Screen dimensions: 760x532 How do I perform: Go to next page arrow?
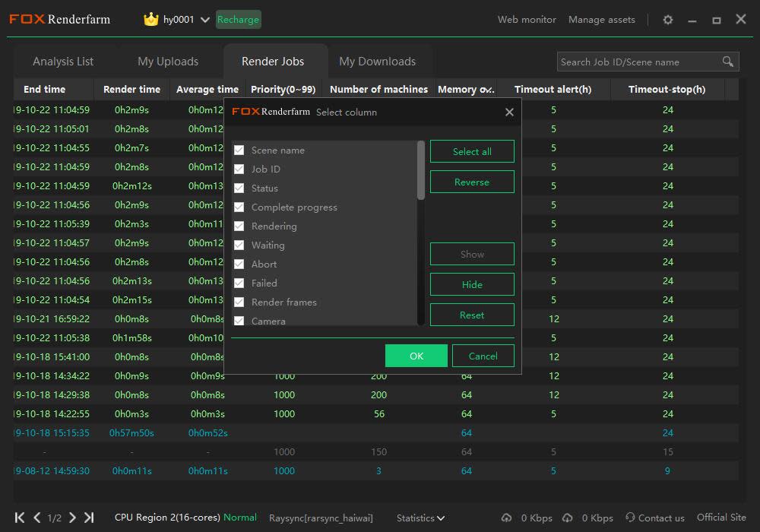tap(72, 518)
